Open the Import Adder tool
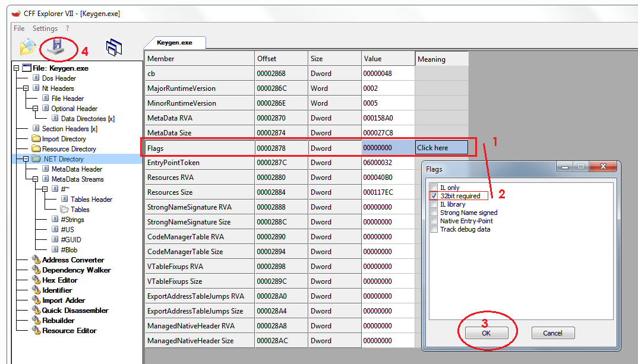This screenshot has width=638, height=364. click(x=64, y=300)
